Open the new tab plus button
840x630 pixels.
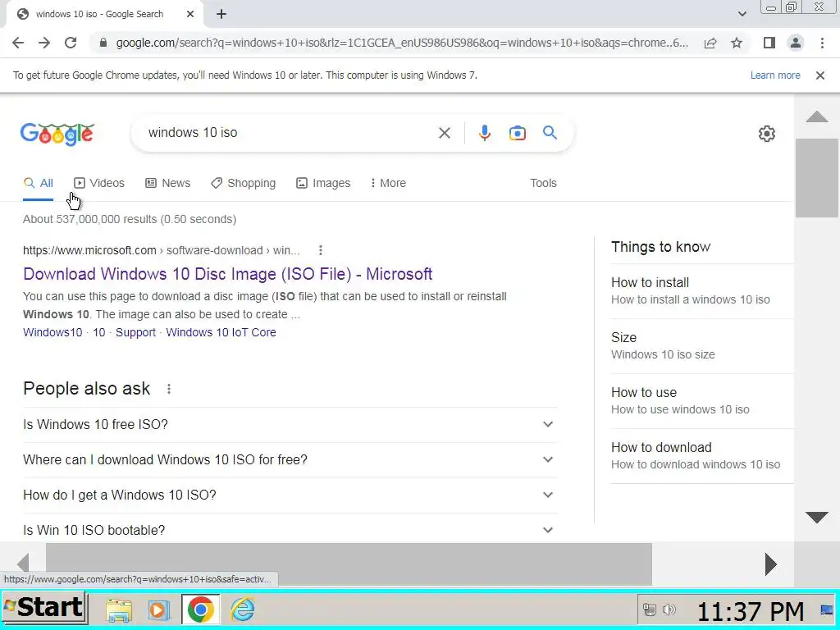(x=221, y=15)
